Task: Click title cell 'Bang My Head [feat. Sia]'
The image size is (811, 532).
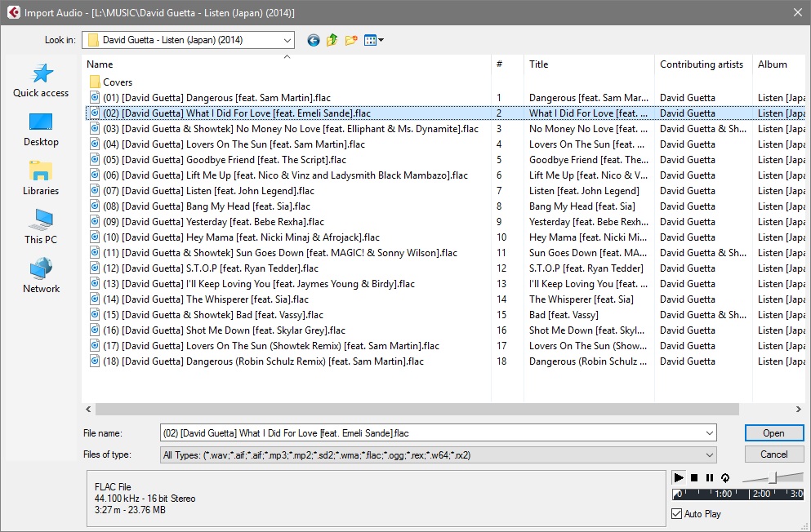Action: (x=582, y=206)
